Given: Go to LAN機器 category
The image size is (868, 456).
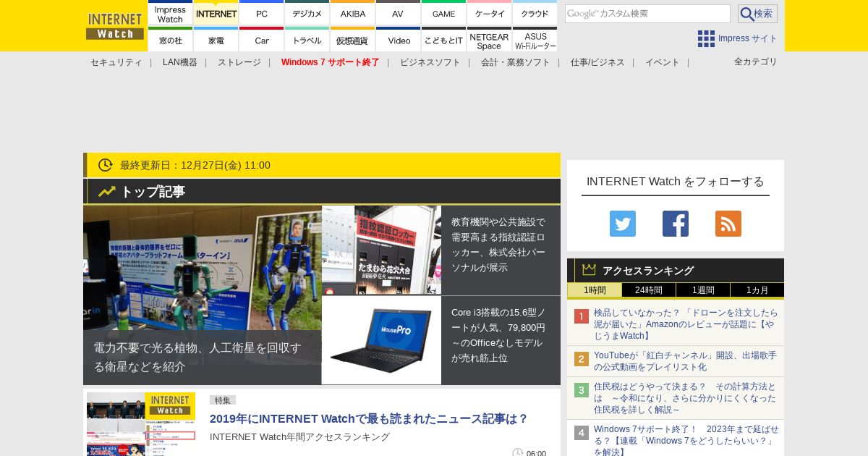Looking at the screenshot, I should [180, 62].
